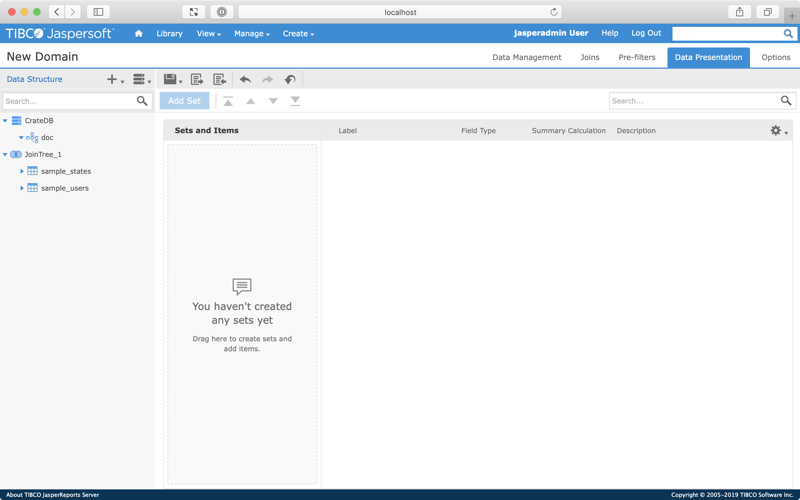Undo last change with Undo arrow
The width and height of the screenshot is (800, 500).
tap(245, 79)
